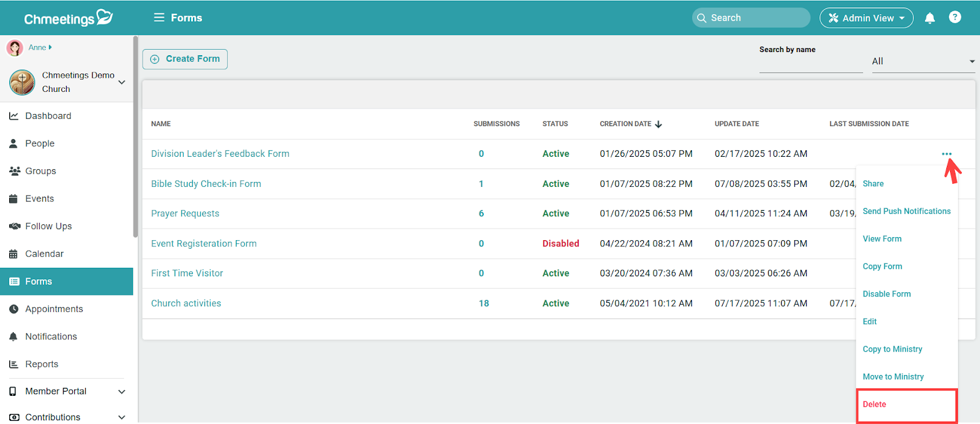Click the Contributions money icon

click(14, 417)
